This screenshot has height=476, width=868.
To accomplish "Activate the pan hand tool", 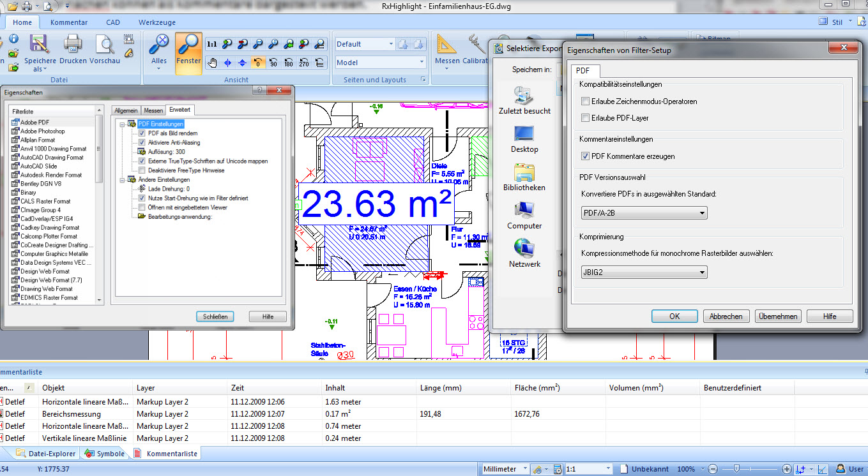I will pyautogui.click(x=211, y=63).
